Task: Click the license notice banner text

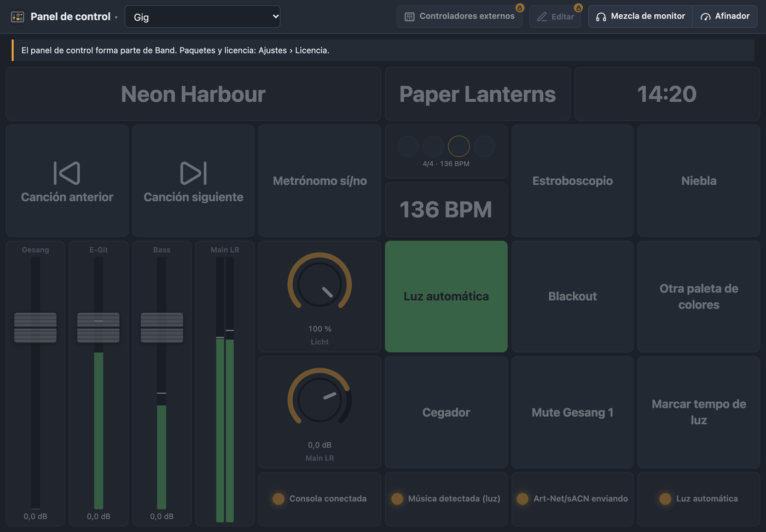Action: click(x=175, y=50)
